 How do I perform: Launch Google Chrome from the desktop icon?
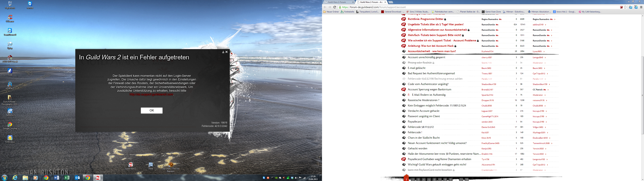coord(10,126)
